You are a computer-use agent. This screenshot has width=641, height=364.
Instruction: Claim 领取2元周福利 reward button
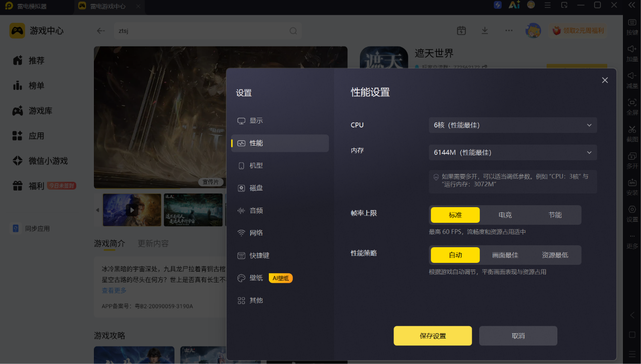pyautogui.click(x=578, y=31)
